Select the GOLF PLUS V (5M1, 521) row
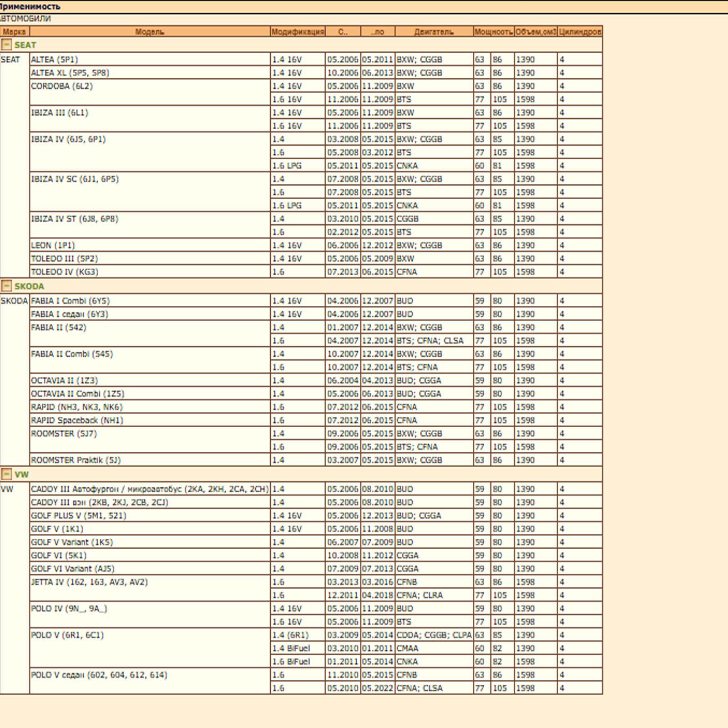This screenshot has width=728, height=728. click(x=78, y=516)
